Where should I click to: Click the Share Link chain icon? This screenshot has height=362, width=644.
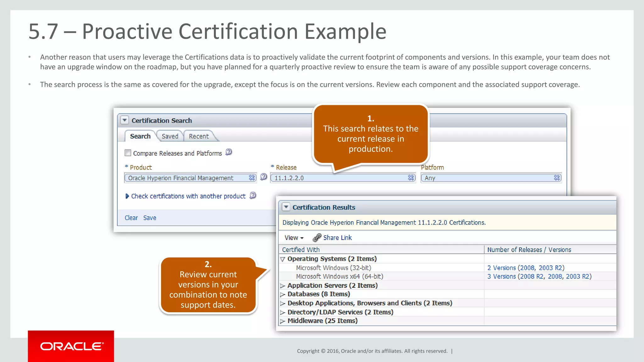point(317,238)
